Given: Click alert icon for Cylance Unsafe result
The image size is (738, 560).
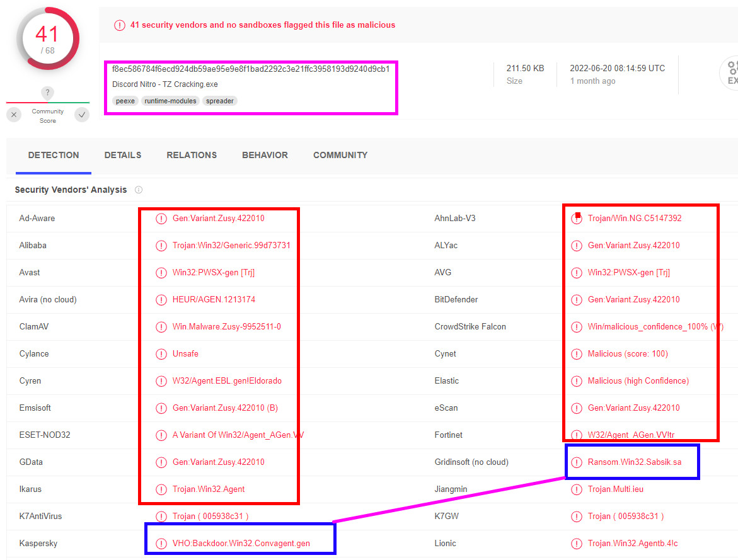Looking at the screenshot, I should (161, 354).
